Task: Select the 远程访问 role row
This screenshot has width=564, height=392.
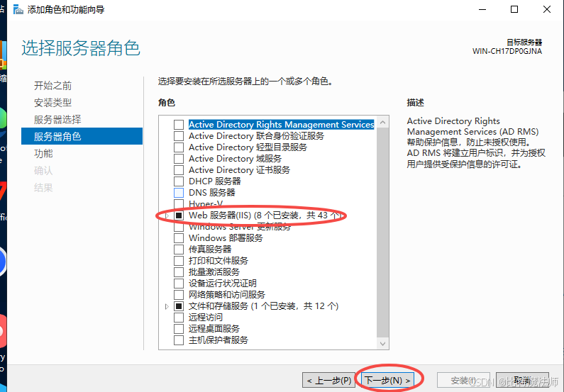Action: (x=206, y=318)
